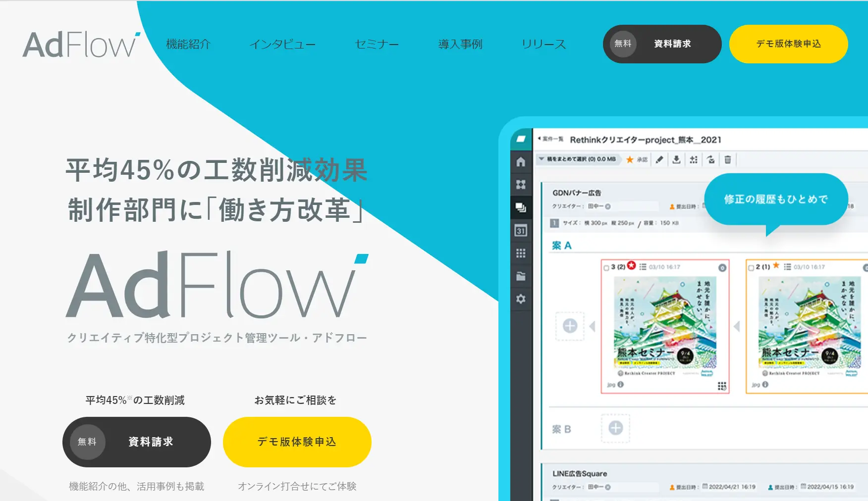Click the plus add button in 案 A row

click(570, 326)
